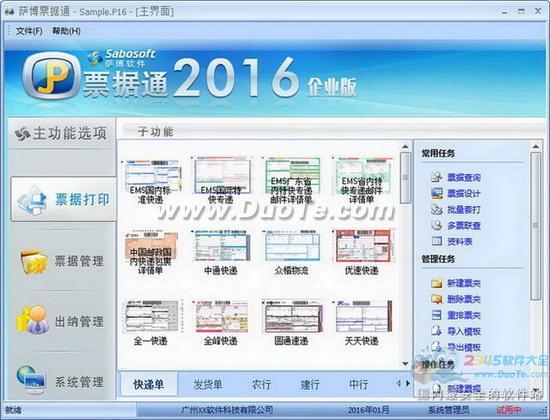The image size is (550, 420).
Task: Click the tab strip left arrow
Action: (x=398, y=384)
